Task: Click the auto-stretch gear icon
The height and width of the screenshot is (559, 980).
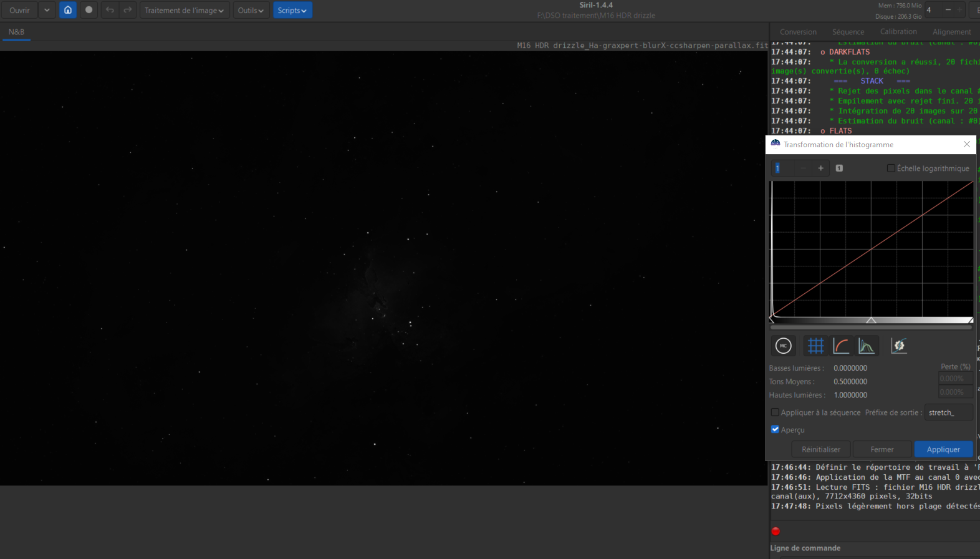Action: pyautogui.click(x=898, y=346)
